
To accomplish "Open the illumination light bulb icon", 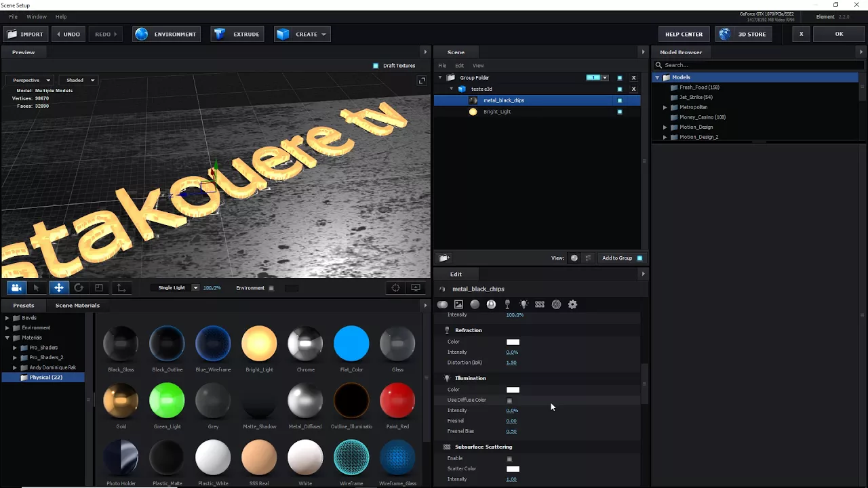I will [524, 304].
